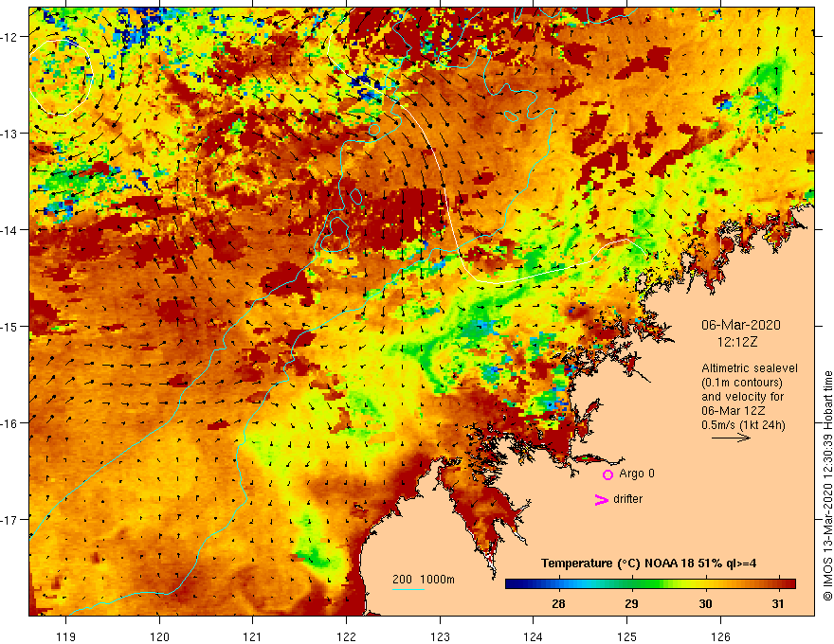Click the 'and velocity for' text line
Image resolution: width=834 pixels, height=644 pixels.
click(x=742, y=397)
